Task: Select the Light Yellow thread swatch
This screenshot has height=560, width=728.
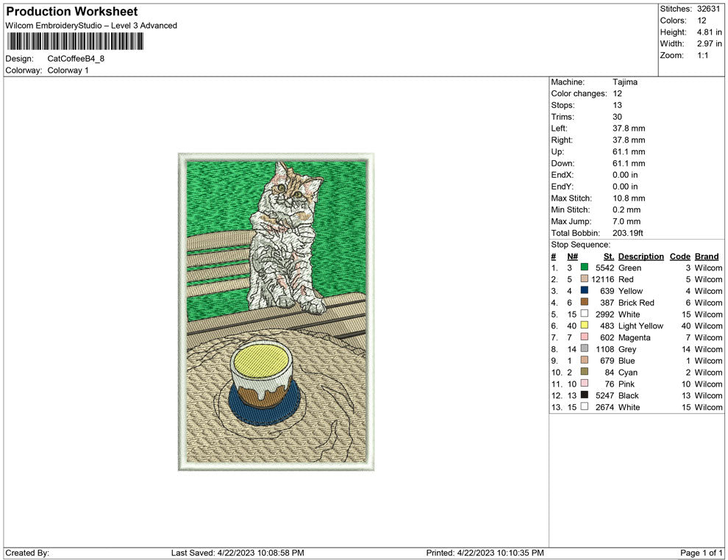Action: pyautogui.click(x=584, y=326)
